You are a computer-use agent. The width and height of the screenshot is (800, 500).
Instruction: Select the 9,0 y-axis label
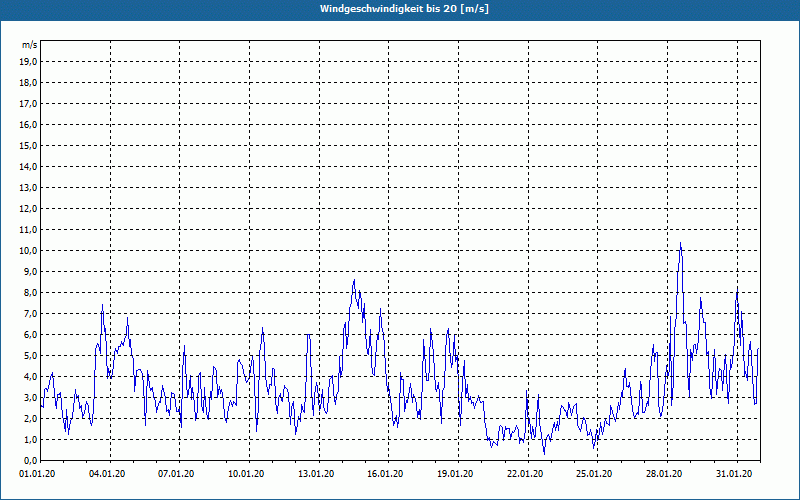(x=30, y=271)
